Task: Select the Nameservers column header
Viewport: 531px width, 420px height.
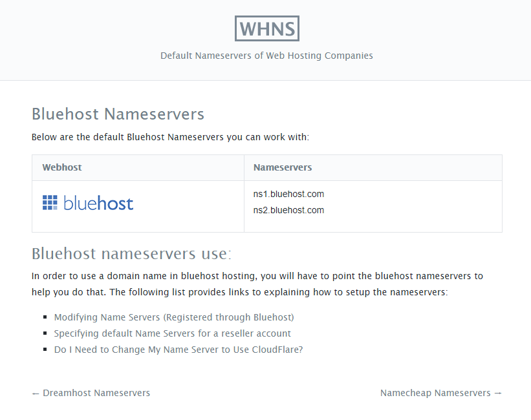Action: click(x=282, y=167)
